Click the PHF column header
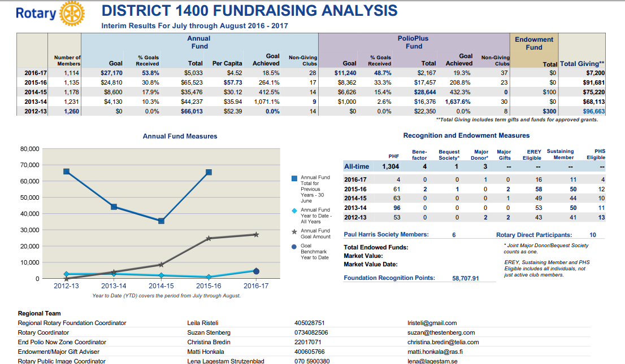 coord(394,156)
